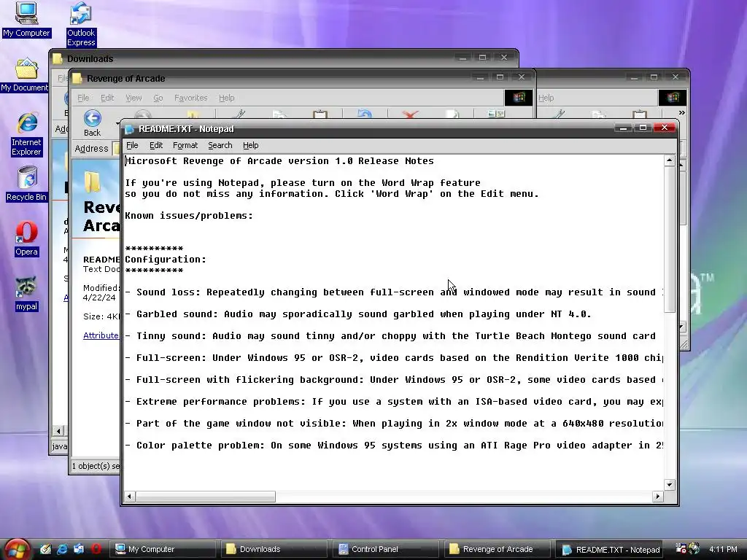747x560 pixels.
Task: Click the Cut scissors icon in Revenge of Arcade toolbar
Action: (239, 114)
